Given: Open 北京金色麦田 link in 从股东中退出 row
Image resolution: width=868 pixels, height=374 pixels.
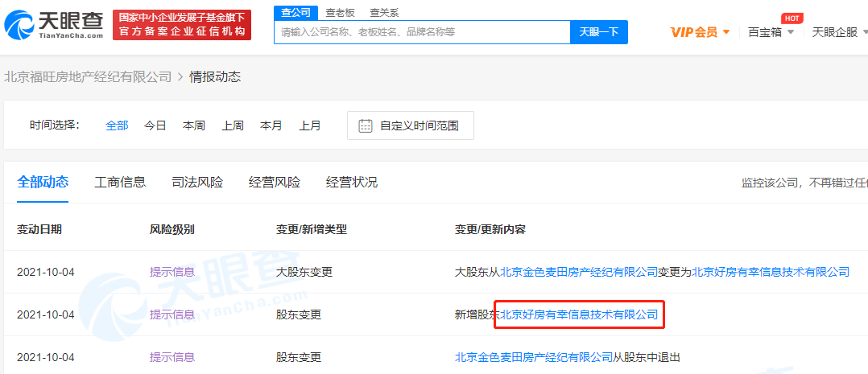Looking at the screenshot, I should tap(533, 357).
